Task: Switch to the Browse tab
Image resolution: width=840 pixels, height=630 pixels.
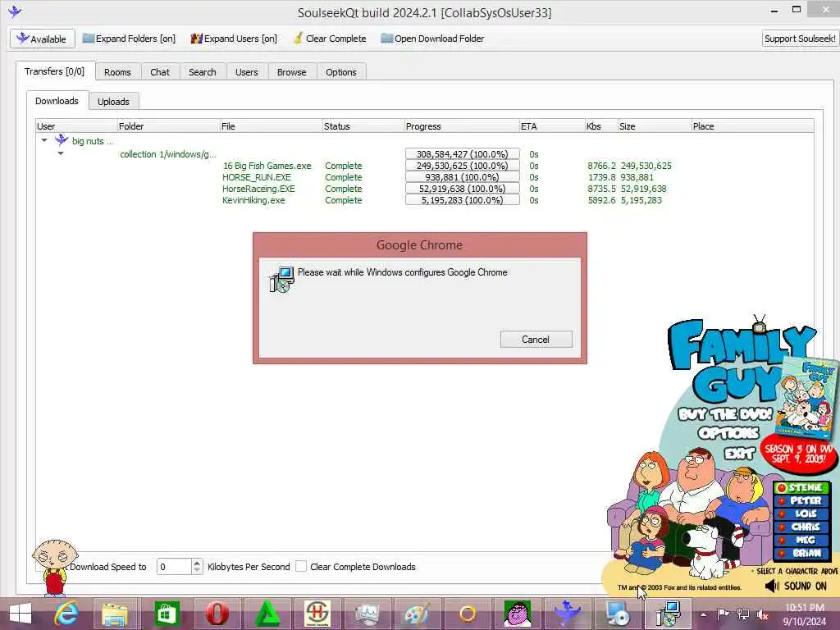Action: coord(291,72)
